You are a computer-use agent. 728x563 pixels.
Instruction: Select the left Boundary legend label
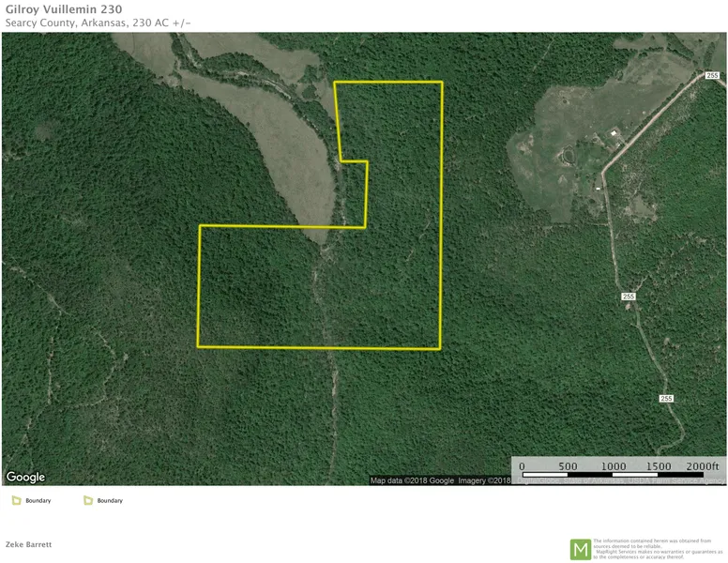coord(38,501)
